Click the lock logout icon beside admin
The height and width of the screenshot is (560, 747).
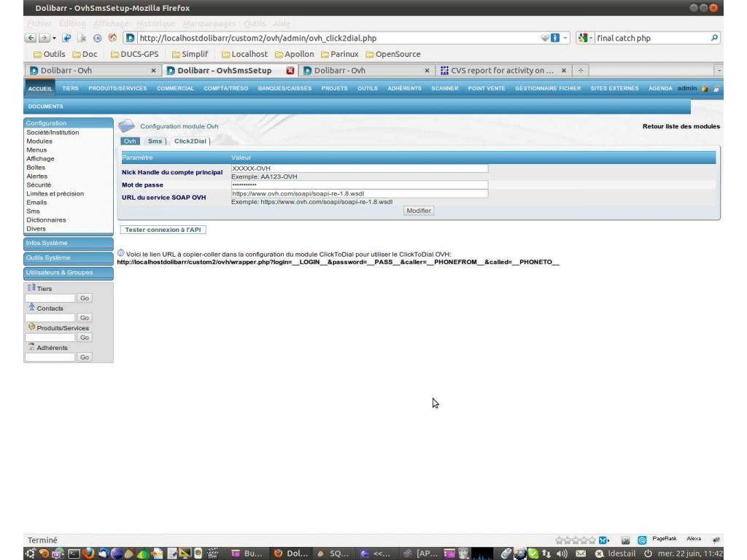point(705,88)
